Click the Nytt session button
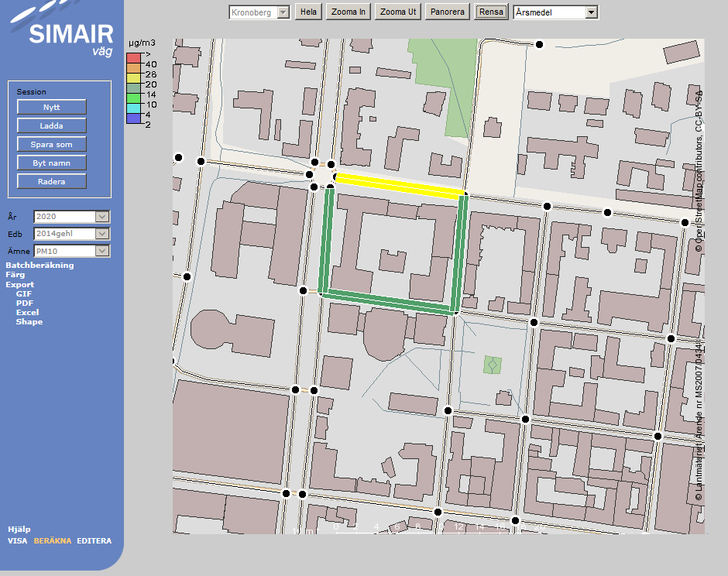The image size is (728, 576). click(52, 107)
